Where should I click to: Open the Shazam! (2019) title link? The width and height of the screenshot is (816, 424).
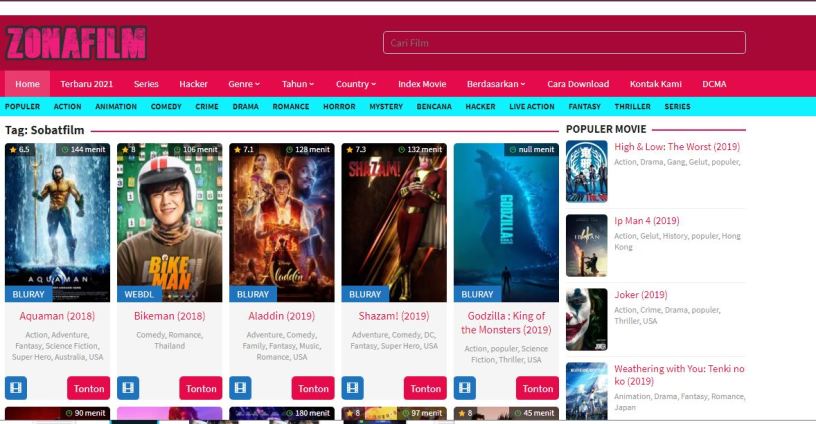[394, 316]
